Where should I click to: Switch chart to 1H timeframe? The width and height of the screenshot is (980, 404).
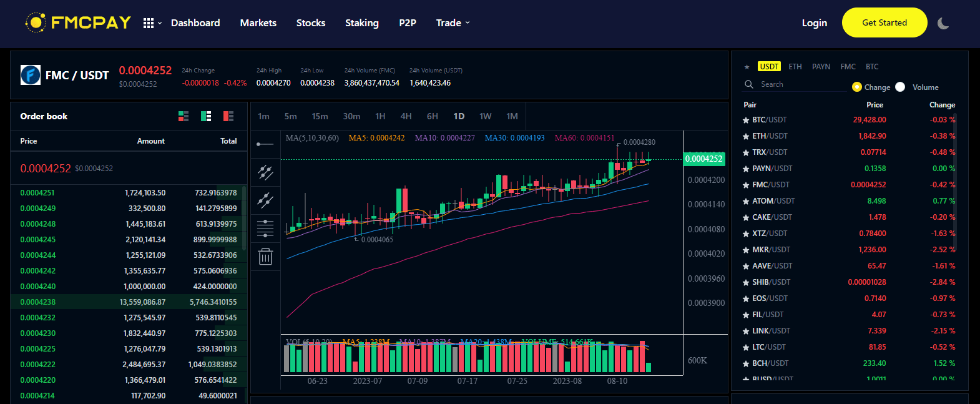click(380, 116)
